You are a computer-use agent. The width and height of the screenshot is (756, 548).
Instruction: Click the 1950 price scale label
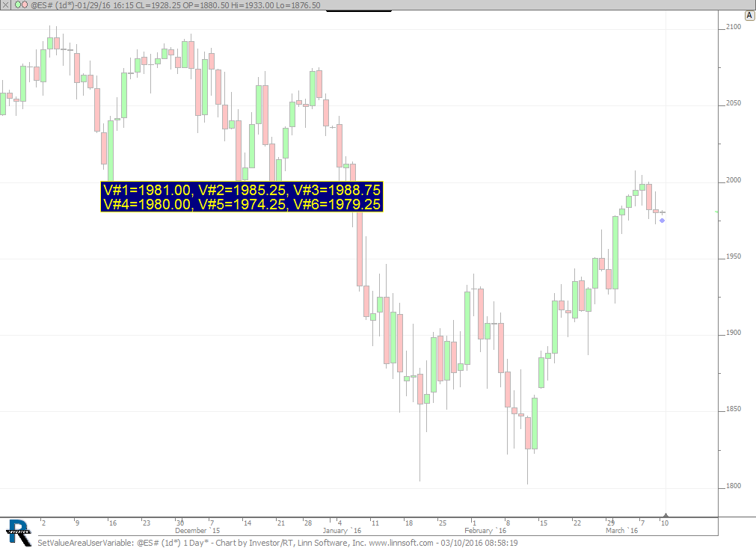(733, 256)
